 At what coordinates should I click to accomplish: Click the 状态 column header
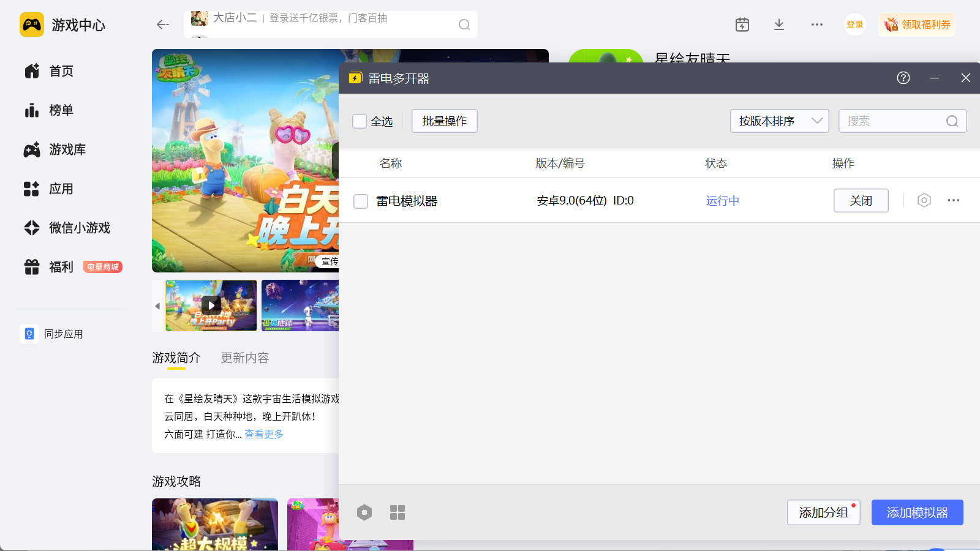716,163
